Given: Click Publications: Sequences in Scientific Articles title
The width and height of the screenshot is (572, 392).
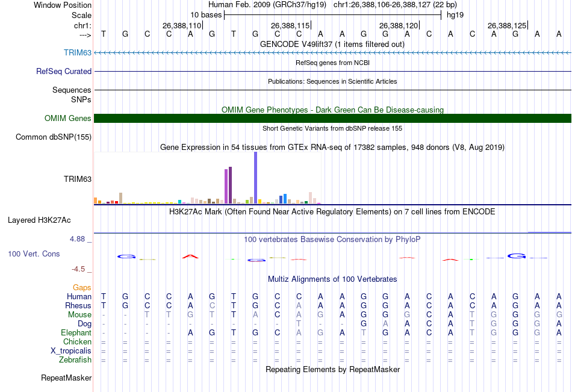Looking at the screenshot, I should pos(332,81).
